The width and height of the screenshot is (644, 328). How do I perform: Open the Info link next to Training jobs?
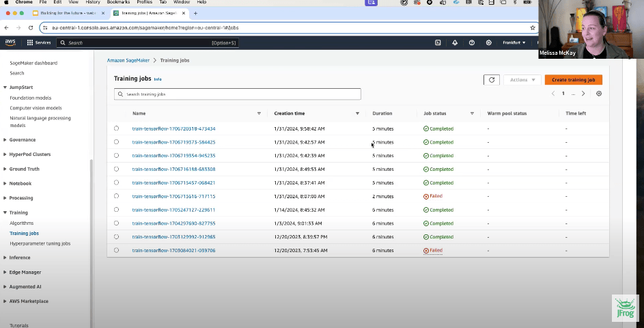point(158,79)
